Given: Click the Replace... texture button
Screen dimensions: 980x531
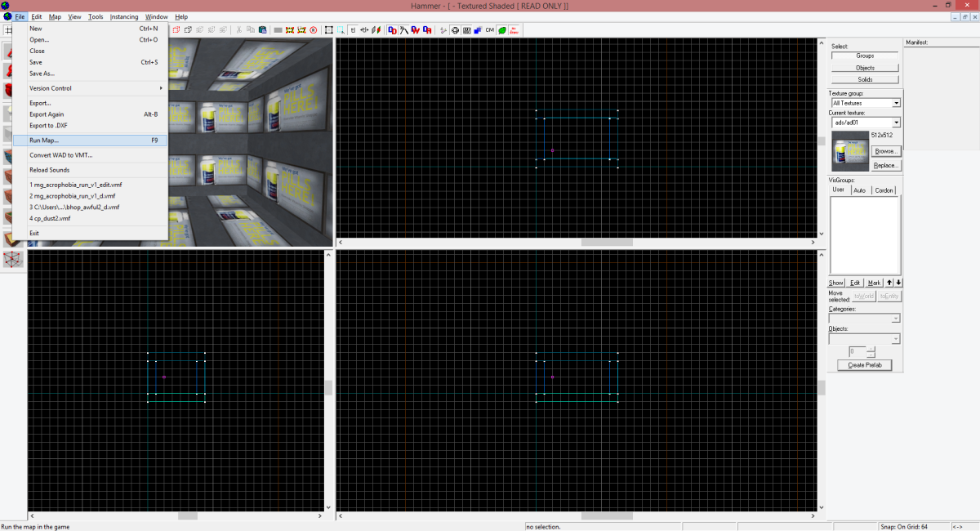Looking at the screenshot, I should [886, 165].
